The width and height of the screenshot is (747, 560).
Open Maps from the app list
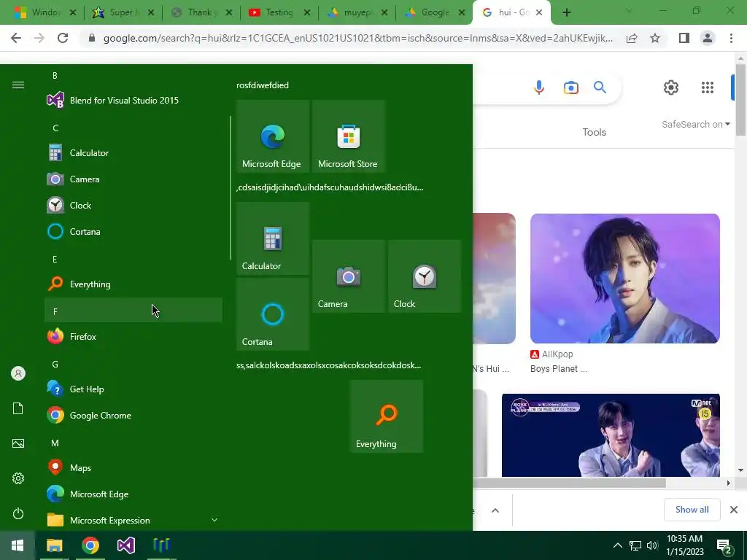[x=133, y=467]
